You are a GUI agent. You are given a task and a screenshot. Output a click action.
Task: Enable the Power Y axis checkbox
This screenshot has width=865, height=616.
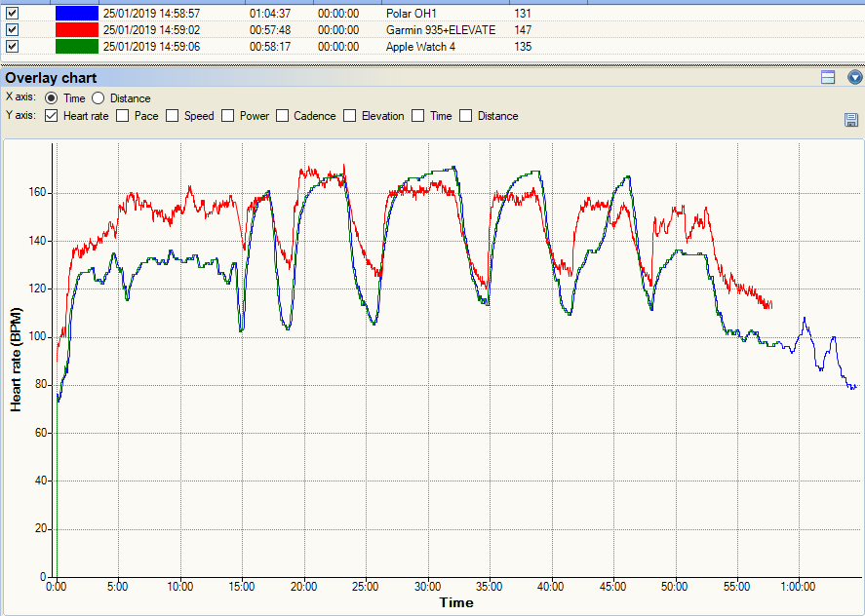227,116
